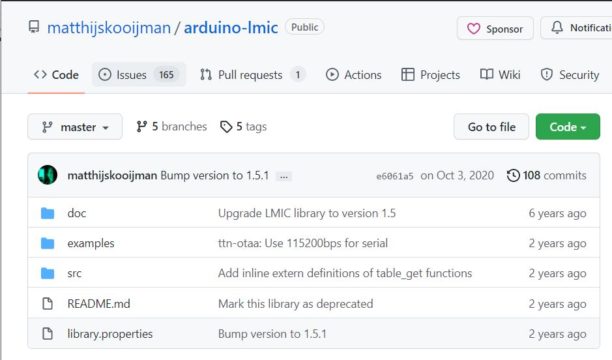Open the doc folder
The image size is (612, 360).
click(76, 213)
